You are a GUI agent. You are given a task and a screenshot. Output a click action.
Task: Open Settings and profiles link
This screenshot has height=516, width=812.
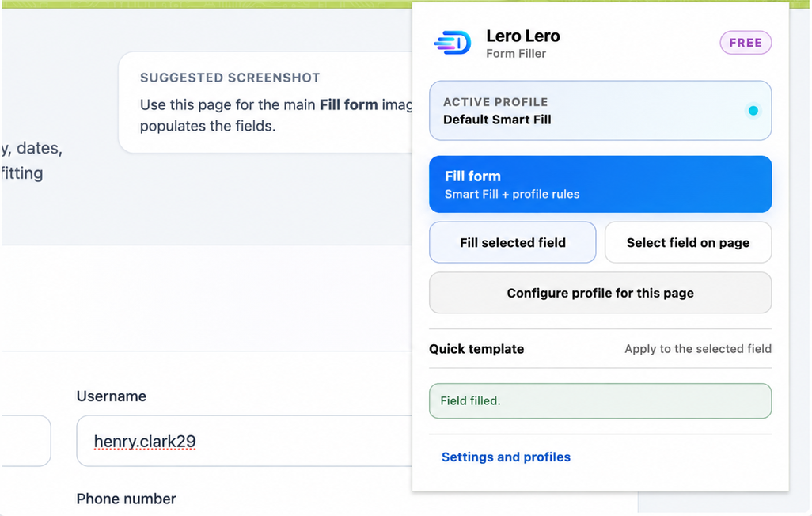click(506, 457)
